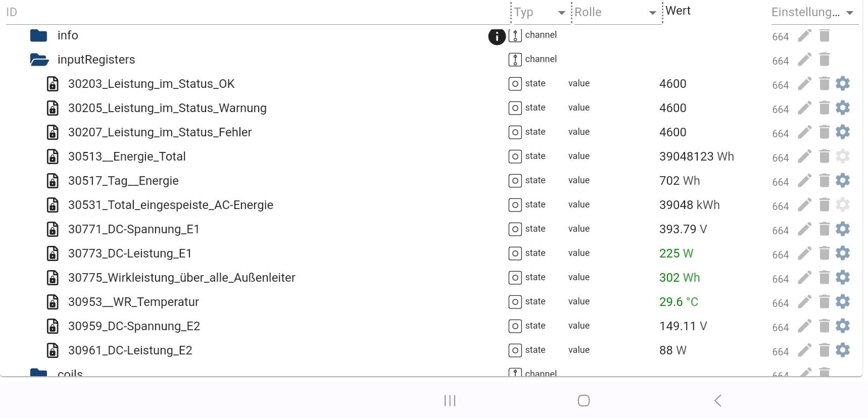Open settings gear for 30953__WR_Temperatur
This screenshot has height=418, width=868.
click(x=843, y=301)
